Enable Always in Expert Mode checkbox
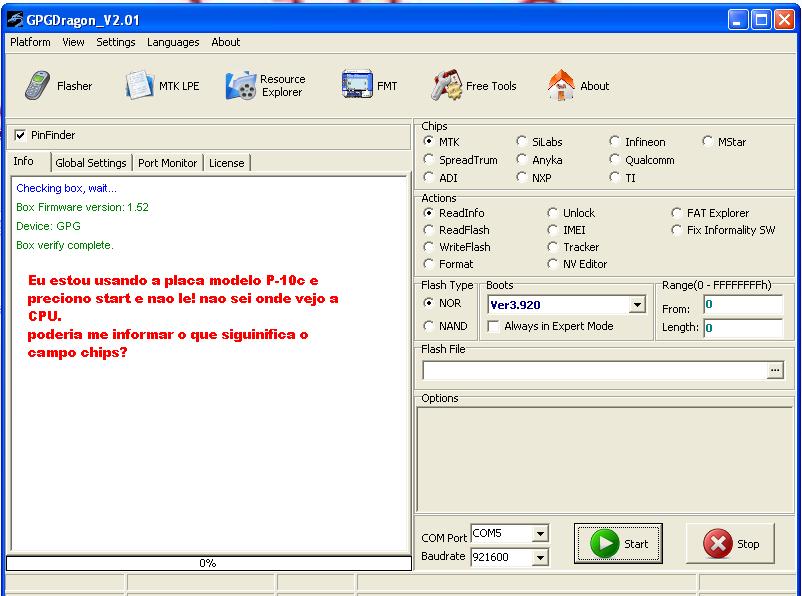 pyautogui.click(x=493, y=326)
